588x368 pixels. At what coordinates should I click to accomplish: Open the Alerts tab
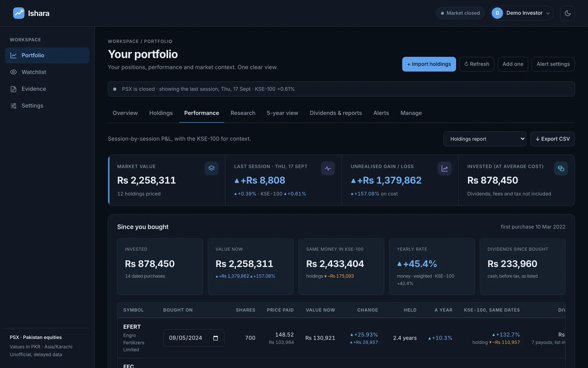point(381,113)
